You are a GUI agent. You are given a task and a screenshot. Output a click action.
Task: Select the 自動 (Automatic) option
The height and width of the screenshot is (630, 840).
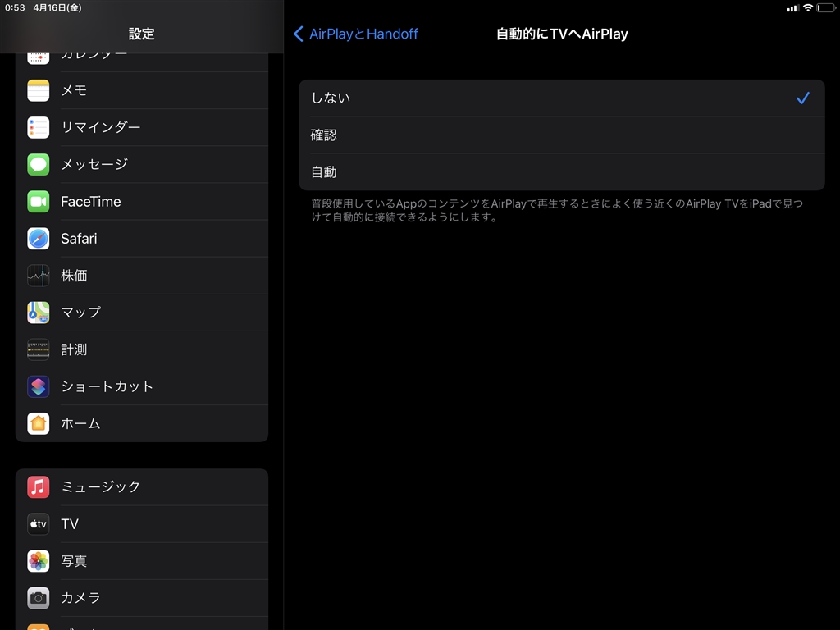[x=562, y=172]
